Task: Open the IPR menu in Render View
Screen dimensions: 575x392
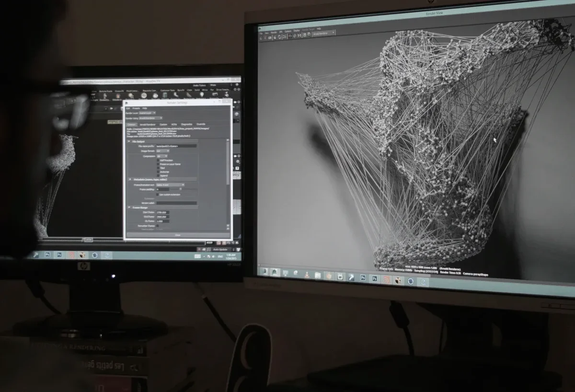Action: (x=281, y=32)
